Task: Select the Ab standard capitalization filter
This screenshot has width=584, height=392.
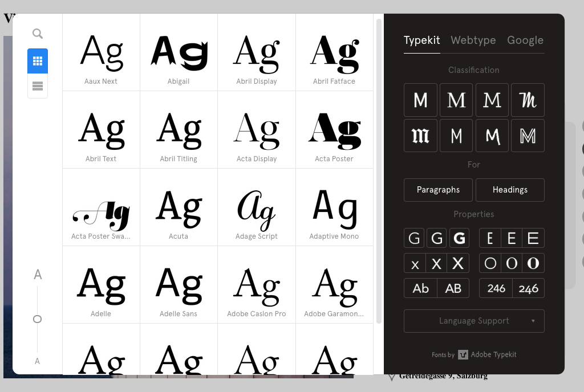Action: (x=420, y=288)
